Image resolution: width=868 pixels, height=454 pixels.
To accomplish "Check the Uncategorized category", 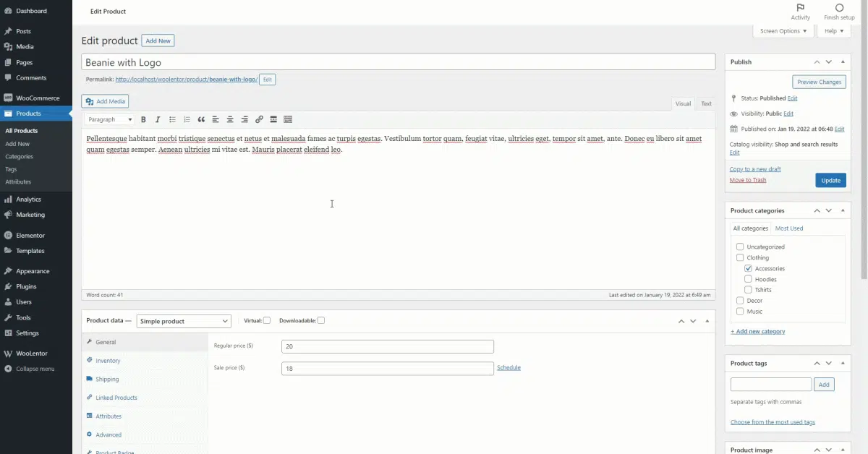I will pos(740,247).
